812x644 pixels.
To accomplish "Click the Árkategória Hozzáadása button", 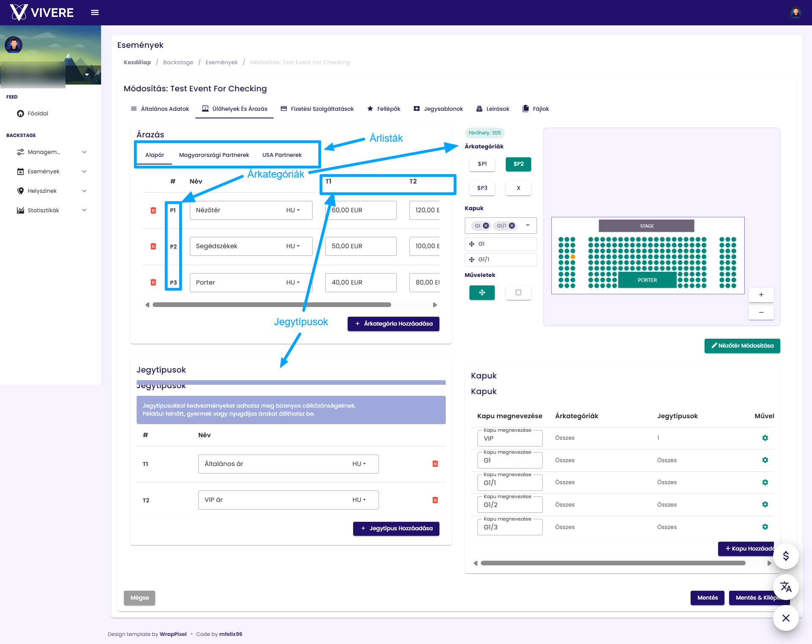I will click(x=393, y=324).
